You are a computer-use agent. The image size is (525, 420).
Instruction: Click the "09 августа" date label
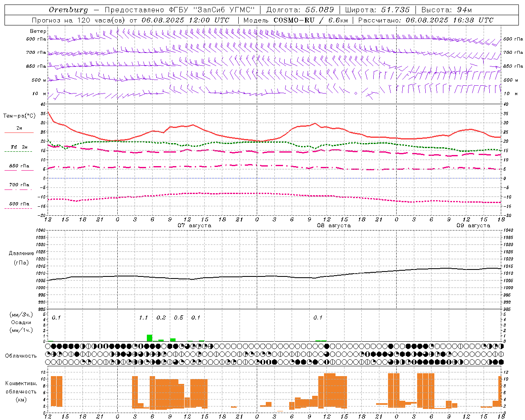point(473,226)
